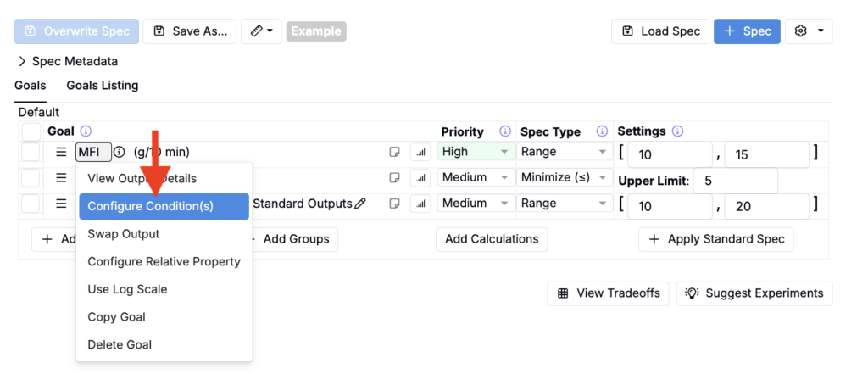Click the Load Spec button
This screenshot has height=374, width=868.
tap(659, 31)
